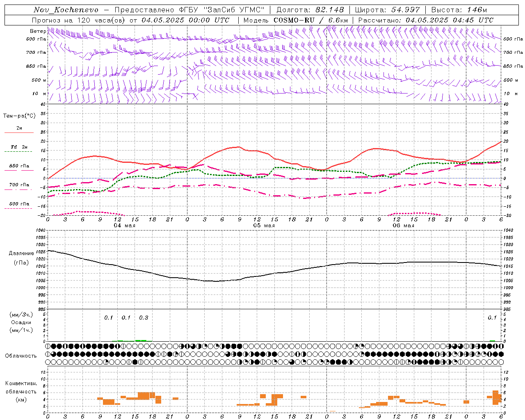Select the 'Осадки' precipitation label
Viewport: 525px width, 420px height.
(21, 322)
